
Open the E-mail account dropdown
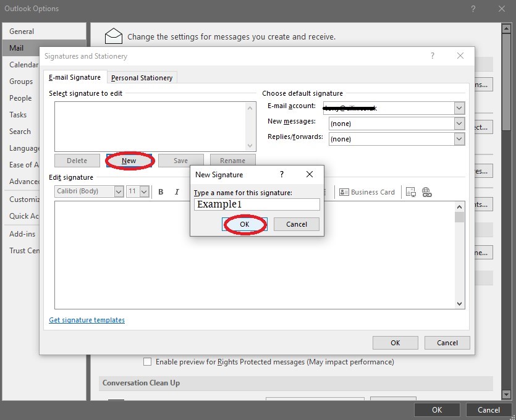459,108
